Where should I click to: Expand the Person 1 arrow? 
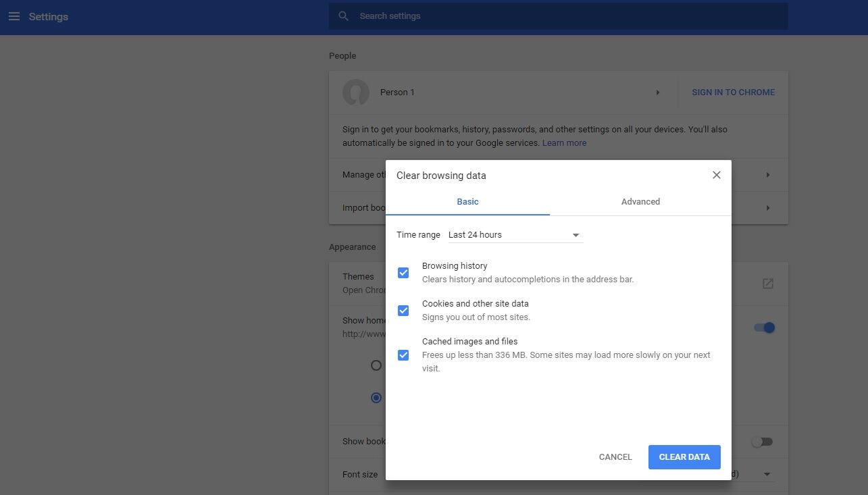pyautogui.click(x=657, y=93)
